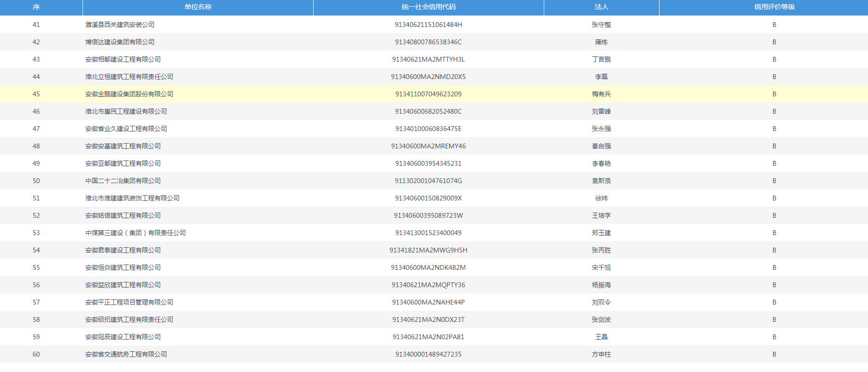
Task: Open 中煤第三建设（集团）有限责任公司 entry
Action: [x=136, y=233]
